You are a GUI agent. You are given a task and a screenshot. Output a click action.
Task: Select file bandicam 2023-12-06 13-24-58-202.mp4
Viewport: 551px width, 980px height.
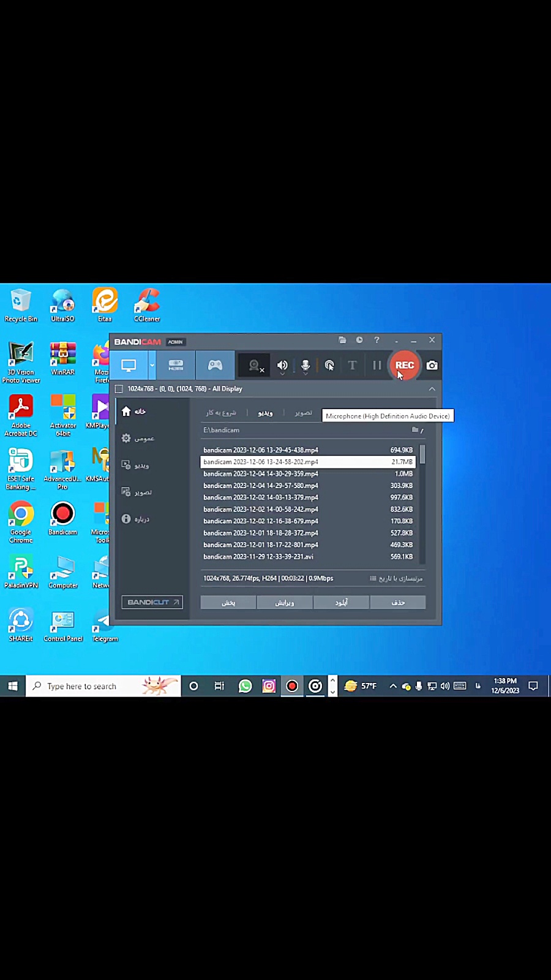click(x=308, y=462)
